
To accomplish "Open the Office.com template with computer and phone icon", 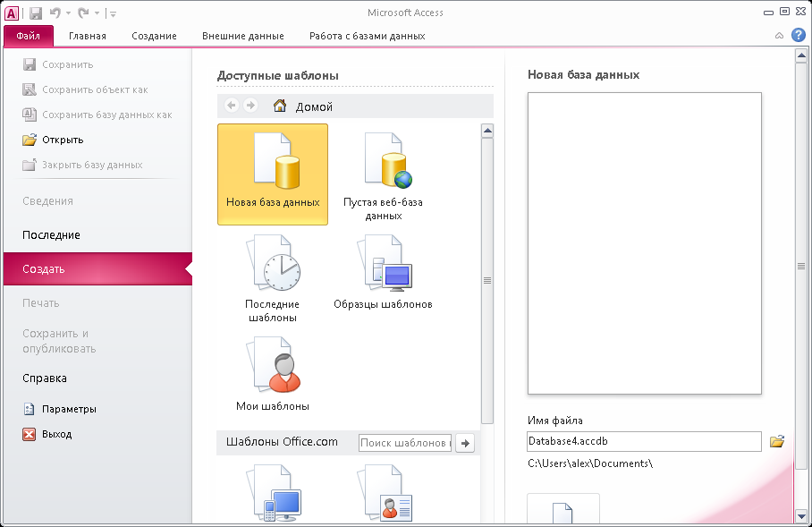I will pos(273,493).
